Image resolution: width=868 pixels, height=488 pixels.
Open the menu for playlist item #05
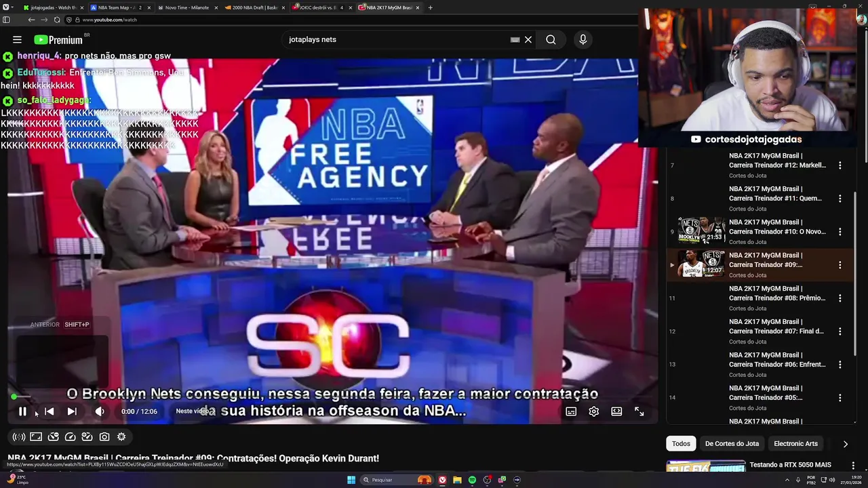tap(840, 398)
